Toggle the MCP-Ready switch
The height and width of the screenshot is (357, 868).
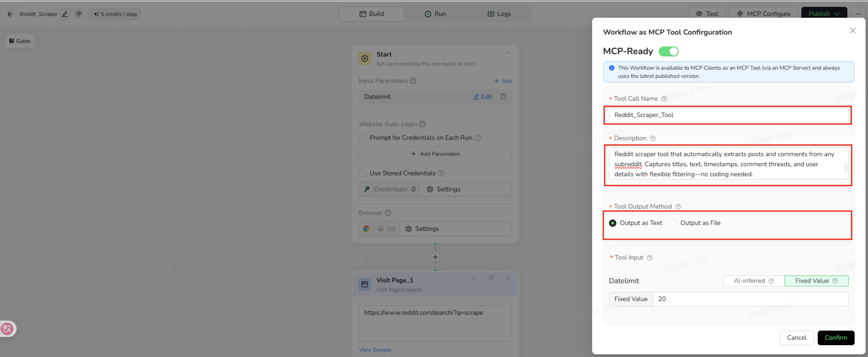pyautogui.click(x=669, y=51)
